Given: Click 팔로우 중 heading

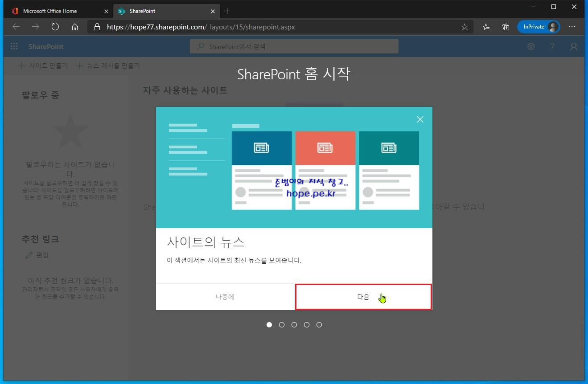Looking at the screenshot, I should coord(41,95).
